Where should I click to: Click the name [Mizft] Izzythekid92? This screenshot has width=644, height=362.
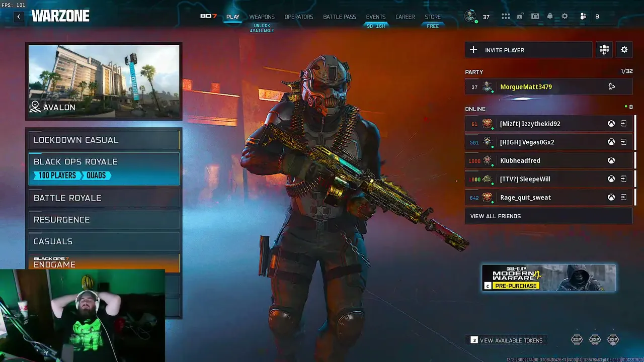[x=530, y=124]
